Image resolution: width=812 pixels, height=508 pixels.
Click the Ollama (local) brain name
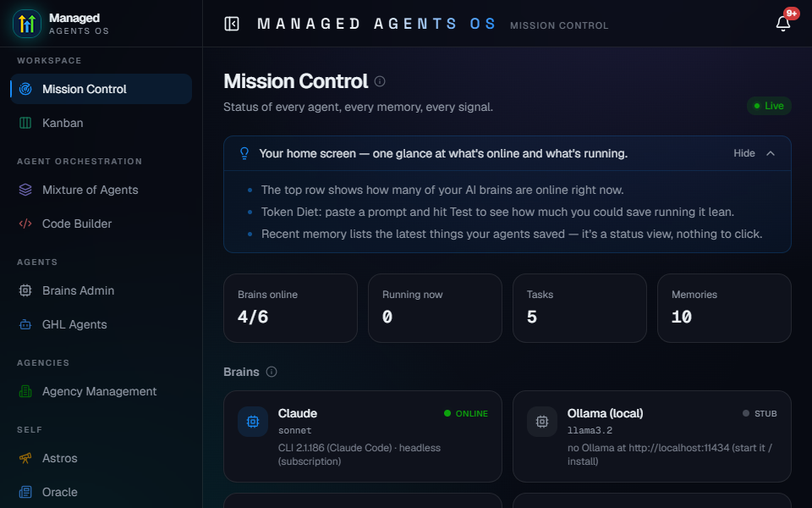(x=605, y=413)
